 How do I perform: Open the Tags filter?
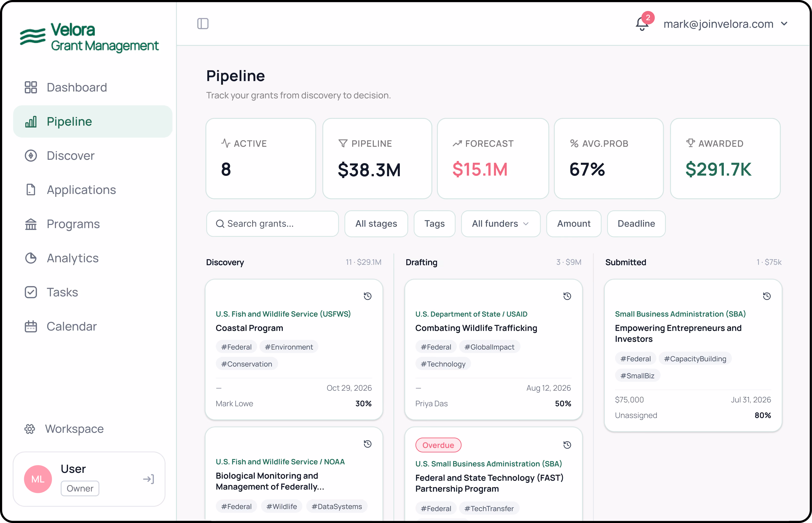434,224
